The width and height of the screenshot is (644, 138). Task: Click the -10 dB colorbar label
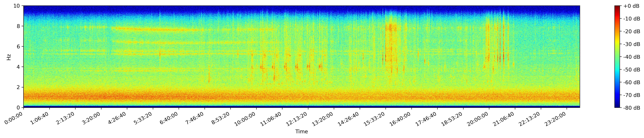point(632,19)
